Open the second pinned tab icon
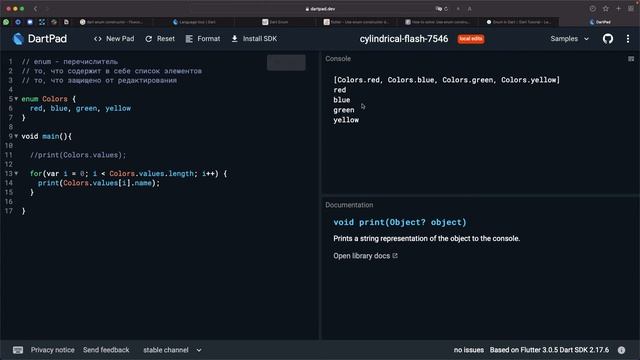Image resolution: width=640 pixels, height=360 pixels. [18, 22]
